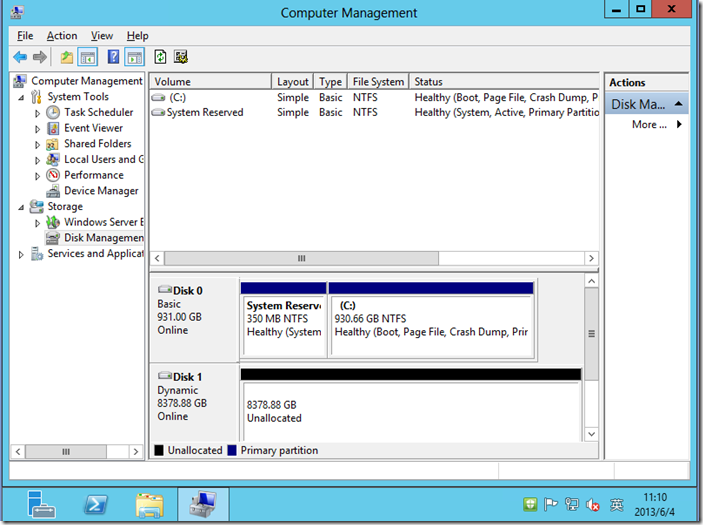This screenshot has width=703, height=525.
Task: Click the Action Center flag tray icon
Action: (x=551, y=505)
